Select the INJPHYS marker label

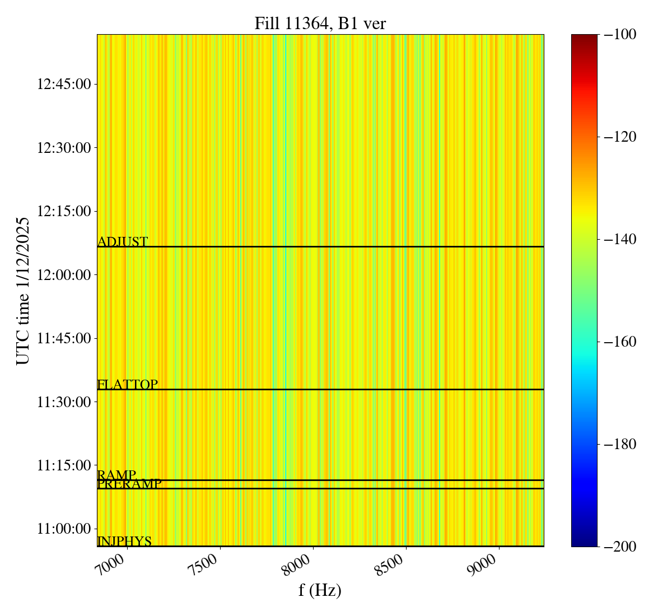click(x=124, y=542)
